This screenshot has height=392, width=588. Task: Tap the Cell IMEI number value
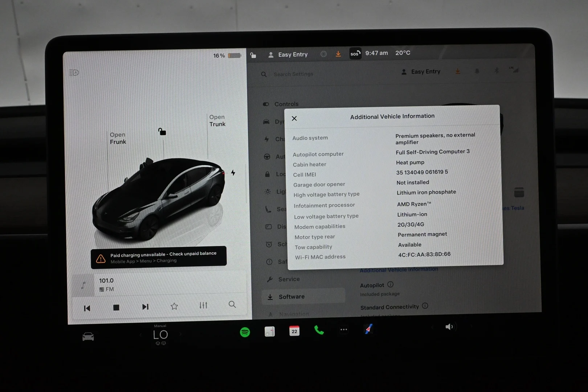pyautogui.click(x=422, y=172)
